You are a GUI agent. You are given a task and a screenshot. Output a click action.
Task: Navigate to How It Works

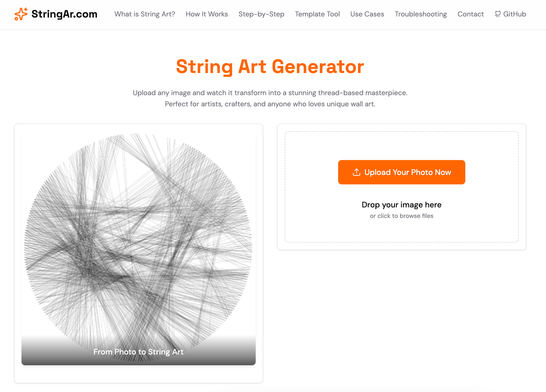point(207,14)
